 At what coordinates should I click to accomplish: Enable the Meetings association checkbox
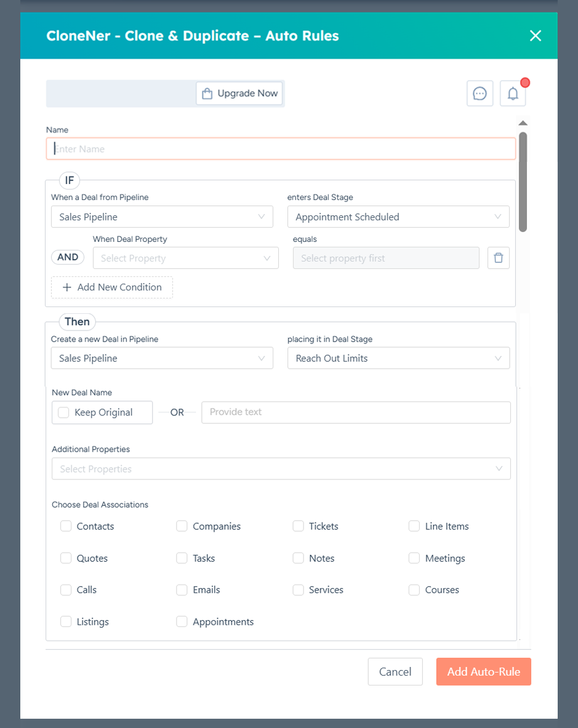414,558
